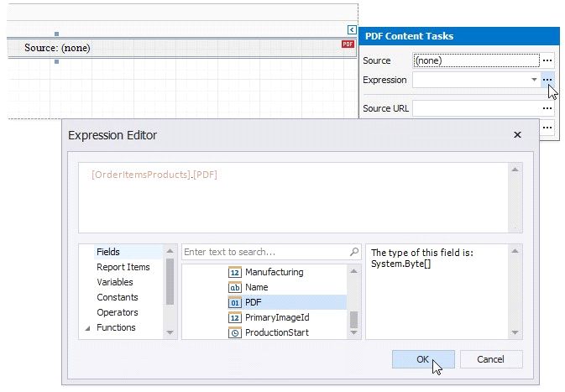Select the Fields category

[x=107, y=252]
